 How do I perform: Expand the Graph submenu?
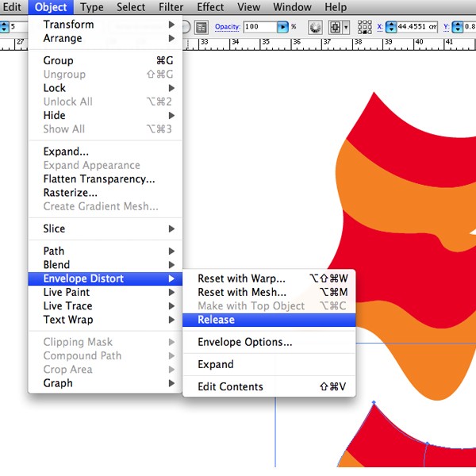105,383
